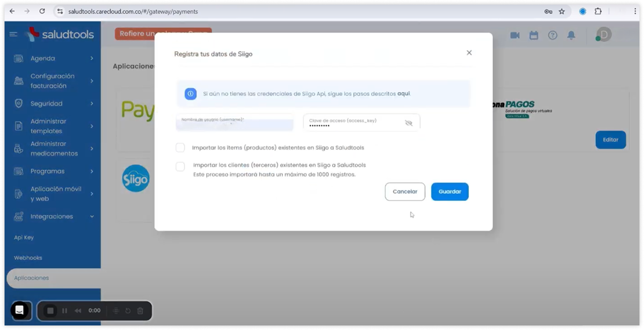This screenshot has width=644, height=330.
Task: Click the Nombre de usuario field
Action: click(x=235, y=122)
